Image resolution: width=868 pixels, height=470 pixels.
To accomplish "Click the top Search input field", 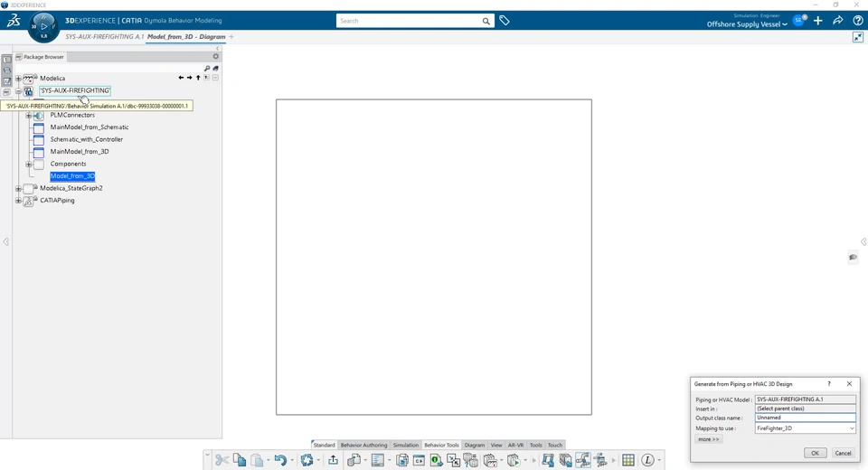I will [x=409, y=21].
